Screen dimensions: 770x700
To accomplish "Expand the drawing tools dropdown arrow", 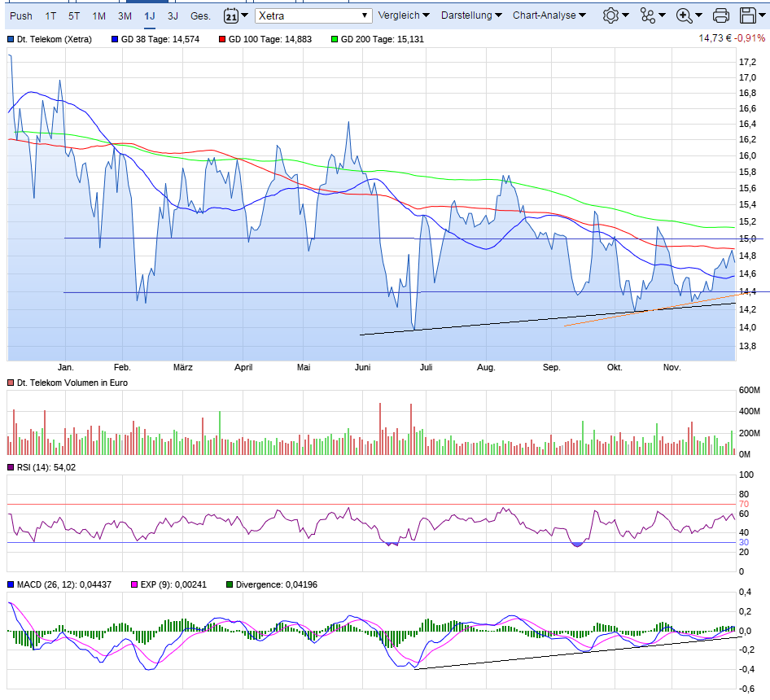I will [662, 15].
